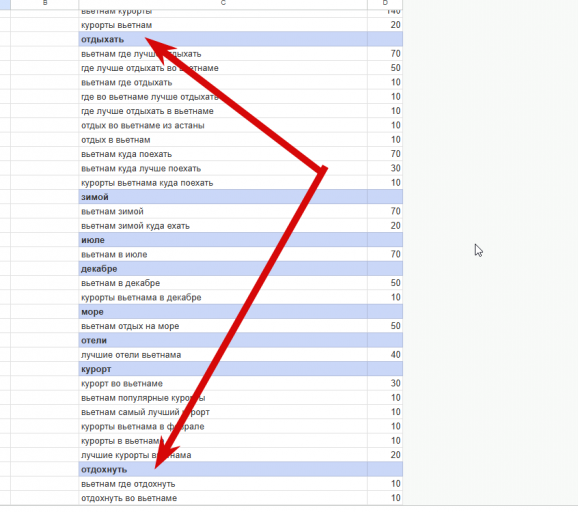Click the group header 'море'

223,312
